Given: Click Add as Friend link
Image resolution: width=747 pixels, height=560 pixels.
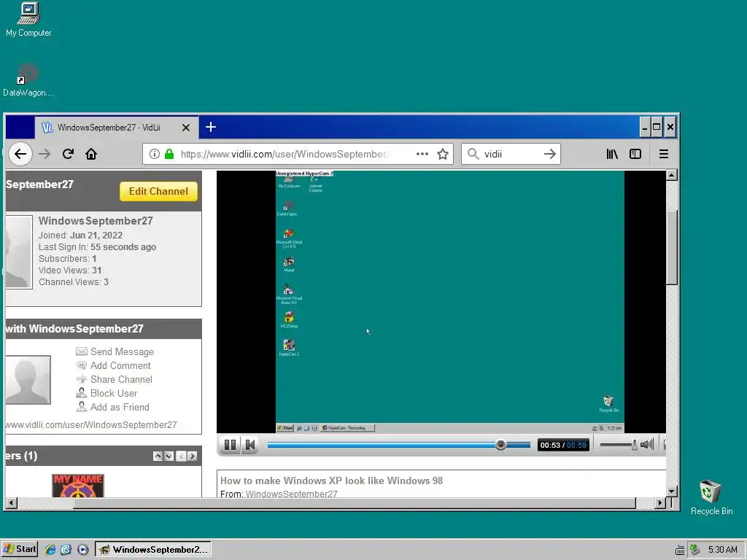Looking at the screenshot, I should click(x=120, y=407).
